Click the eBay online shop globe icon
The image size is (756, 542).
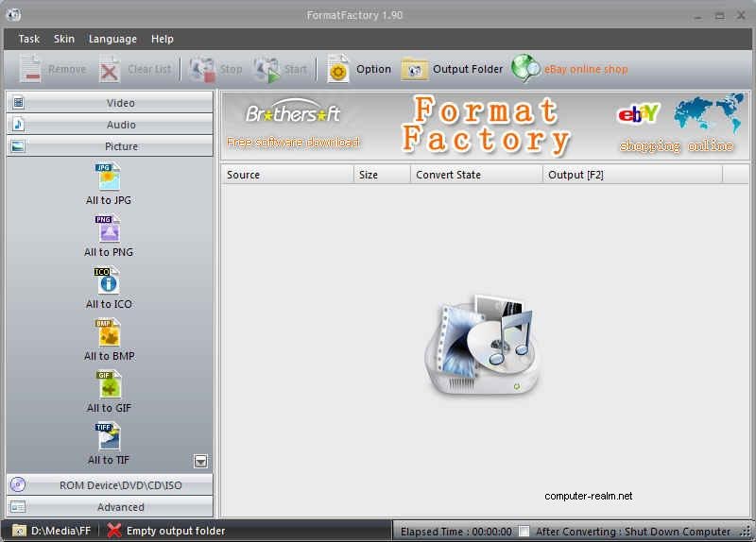526,69
